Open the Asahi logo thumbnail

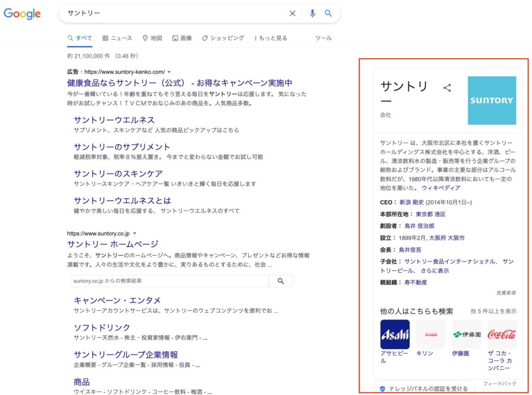click(x=395, y=334)
